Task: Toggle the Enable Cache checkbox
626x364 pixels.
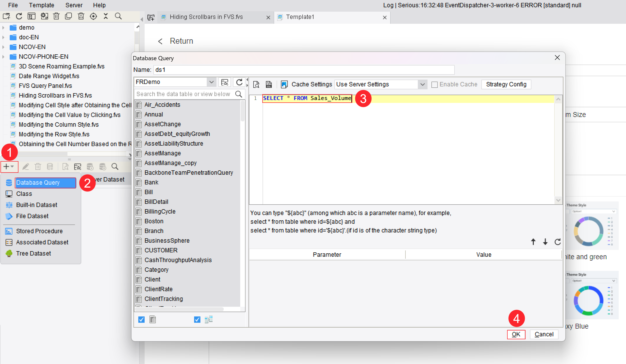Action: [435, 85]
